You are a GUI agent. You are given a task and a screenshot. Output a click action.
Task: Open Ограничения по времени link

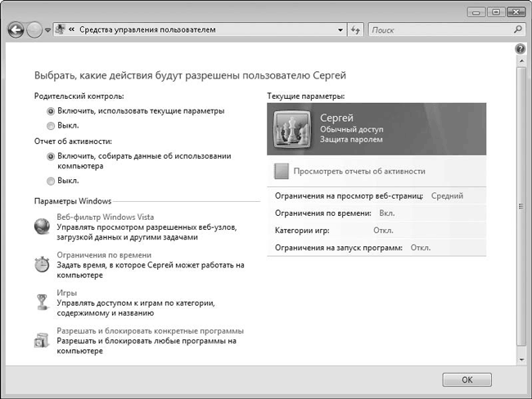(104, 254)
